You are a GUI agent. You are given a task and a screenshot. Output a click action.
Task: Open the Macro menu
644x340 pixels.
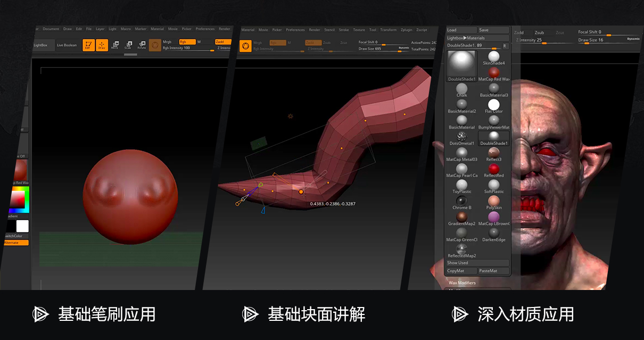click(x=126, y=29)
